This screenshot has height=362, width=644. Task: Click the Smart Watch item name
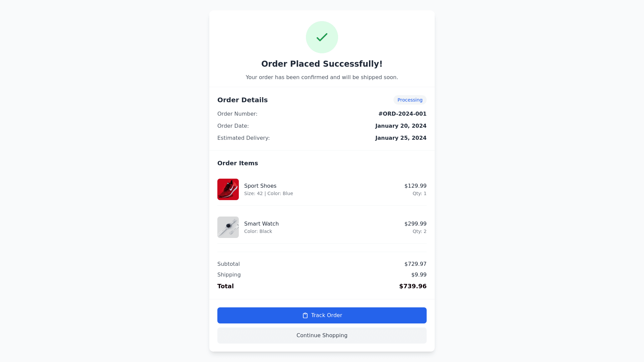tap(261, 224)
